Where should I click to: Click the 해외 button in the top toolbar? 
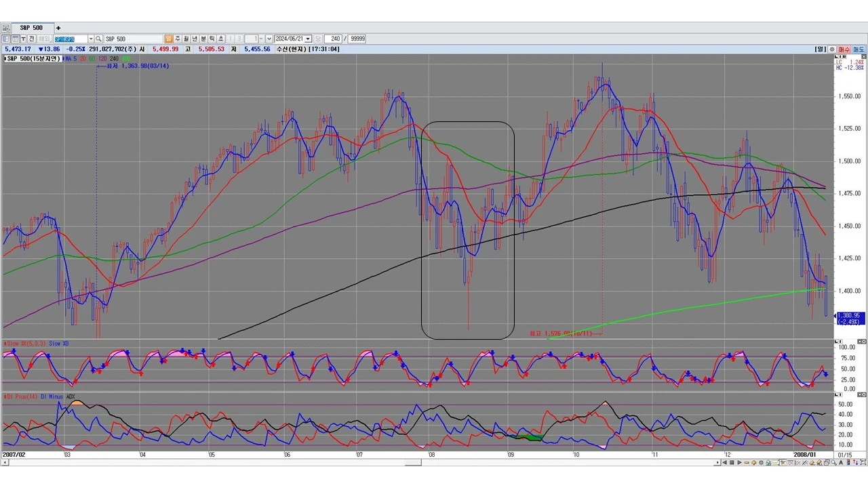pyautogui.click(x=44, y=39)
